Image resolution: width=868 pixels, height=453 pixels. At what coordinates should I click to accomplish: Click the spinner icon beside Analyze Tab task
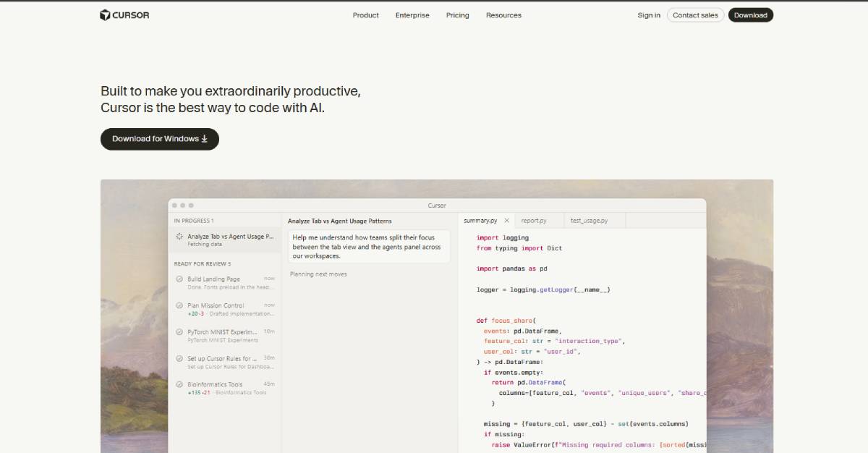tap(179, 237)
